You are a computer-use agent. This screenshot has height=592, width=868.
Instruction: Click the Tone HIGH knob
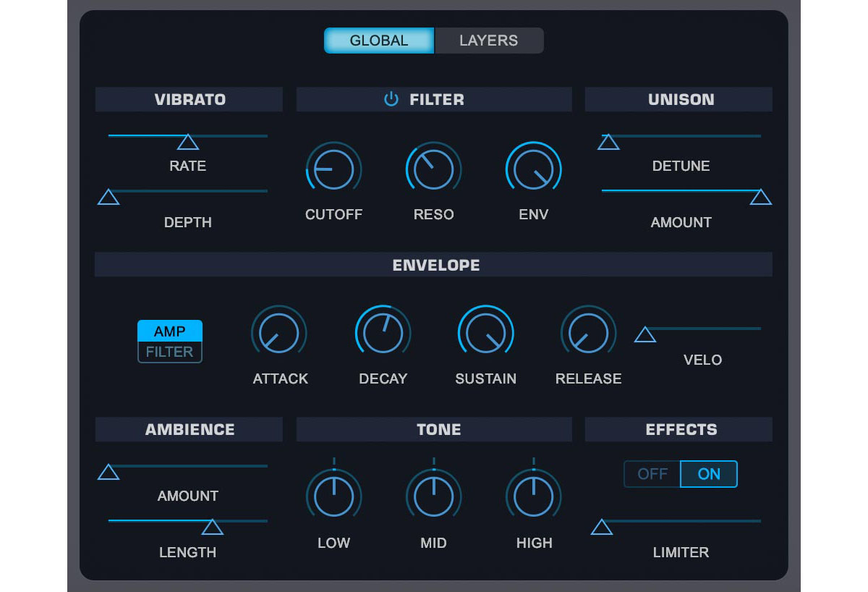[x=533, y=496]
